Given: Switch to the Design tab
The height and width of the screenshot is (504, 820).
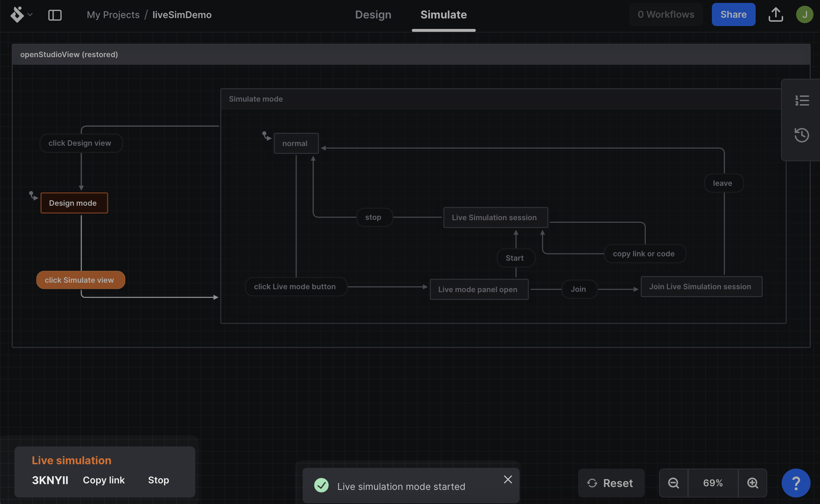Looking at the screenshot, I should pyautogui.click(x=373, y=14).
